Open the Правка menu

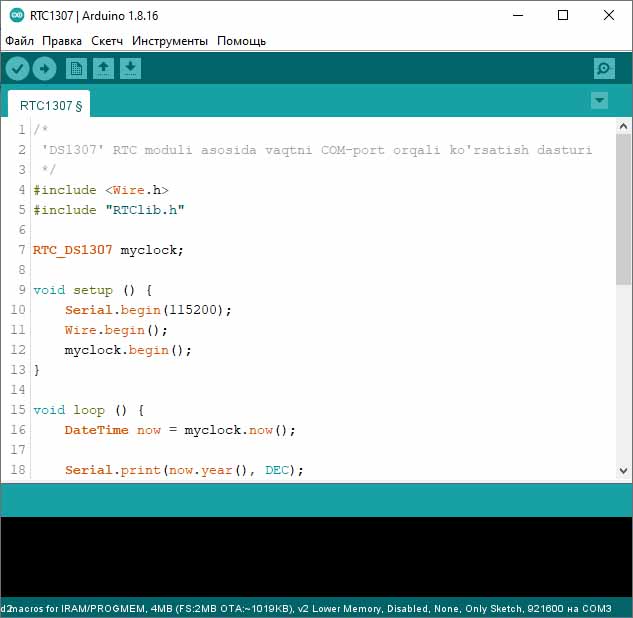[x=62, y=41]
